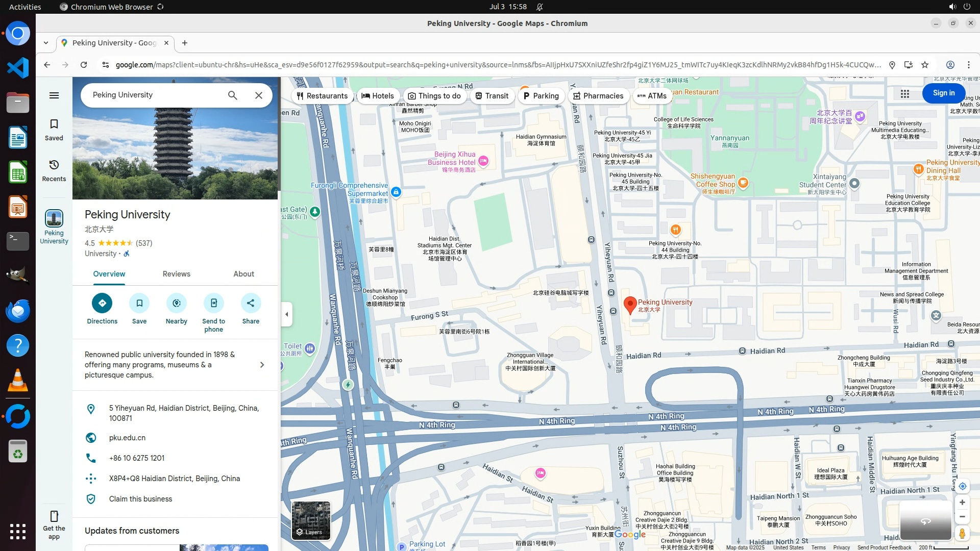
Task: Expand the university description chevron
Action: coord(262,365)
